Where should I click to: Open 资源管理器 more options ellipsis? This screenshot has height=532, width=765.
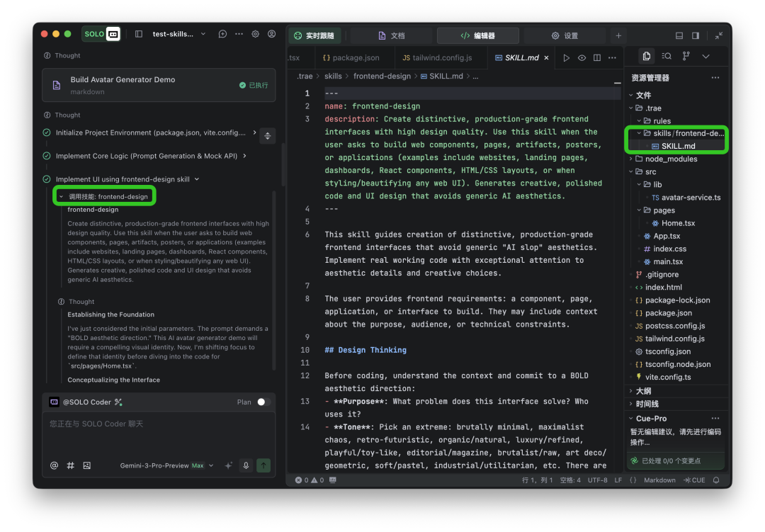pyautogui.click(x=715, y=78)
